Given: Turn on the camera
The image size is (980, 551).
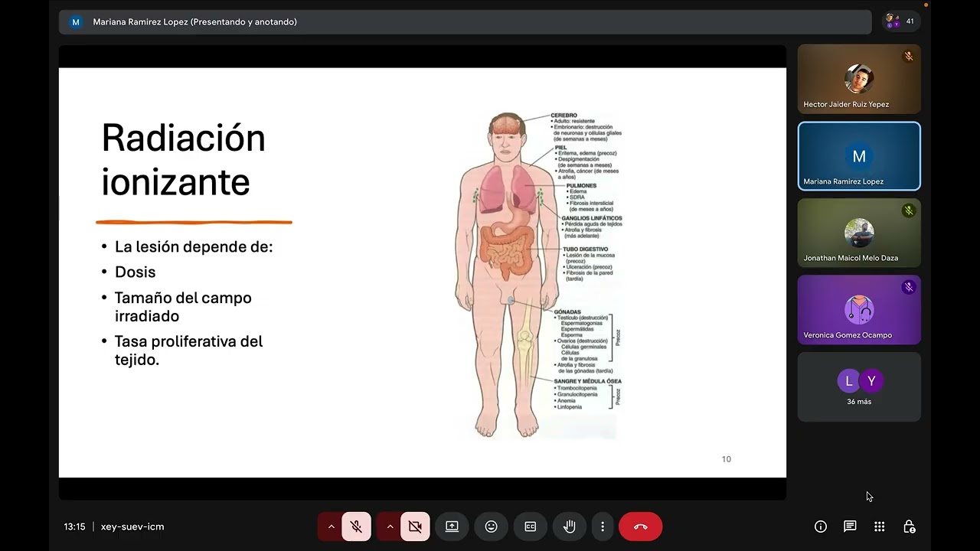Looking at the screenshot, I should [x=415, y=527].
